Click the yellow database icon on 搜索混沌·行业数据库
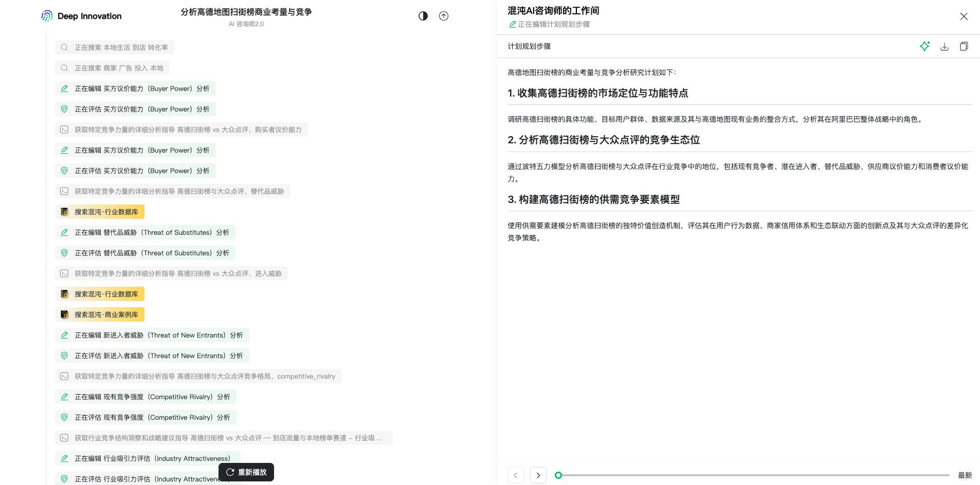Image resolution: width=980 pixels, height=485 pixels. pos(64,212)
